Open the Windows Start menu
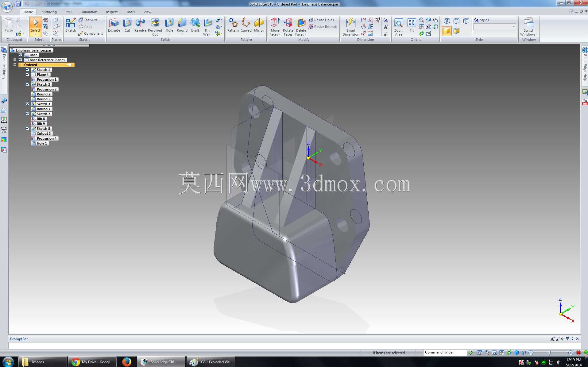The image size is (588, 367). tap(8, 362)
